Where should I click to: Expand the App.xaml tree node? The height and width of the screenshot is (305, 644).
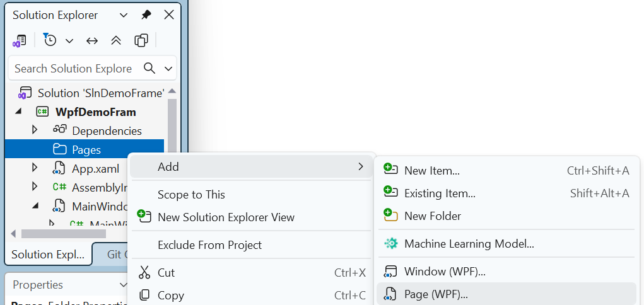click(x=35, y=168)
